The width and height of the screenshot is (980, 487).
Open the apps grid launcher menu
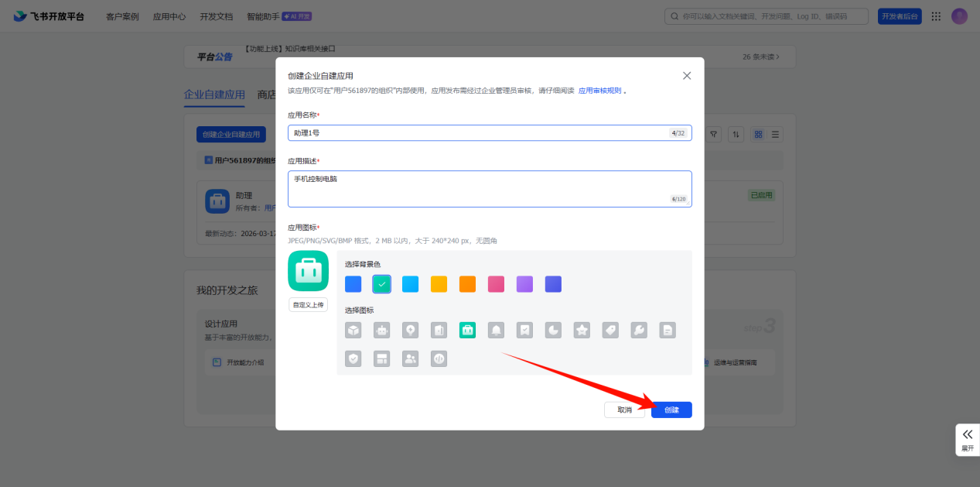(x=936, y=16)
